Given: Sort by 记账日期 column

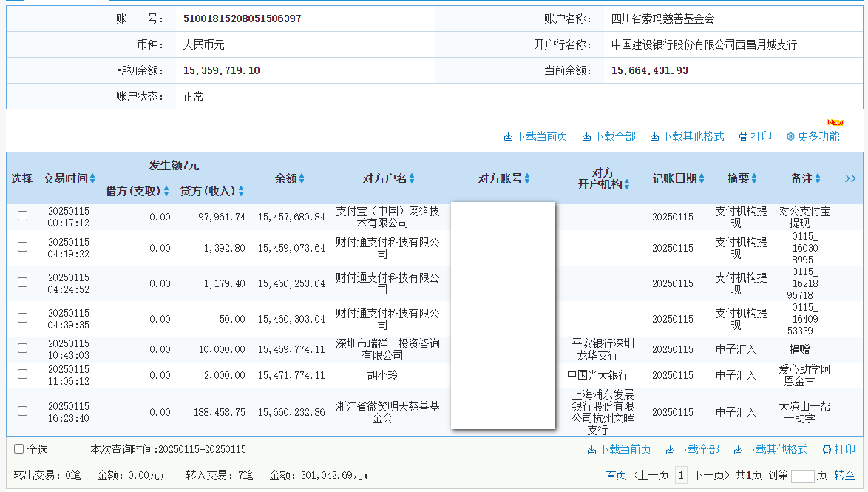Looking at the screenshot, I should (702, 178).
